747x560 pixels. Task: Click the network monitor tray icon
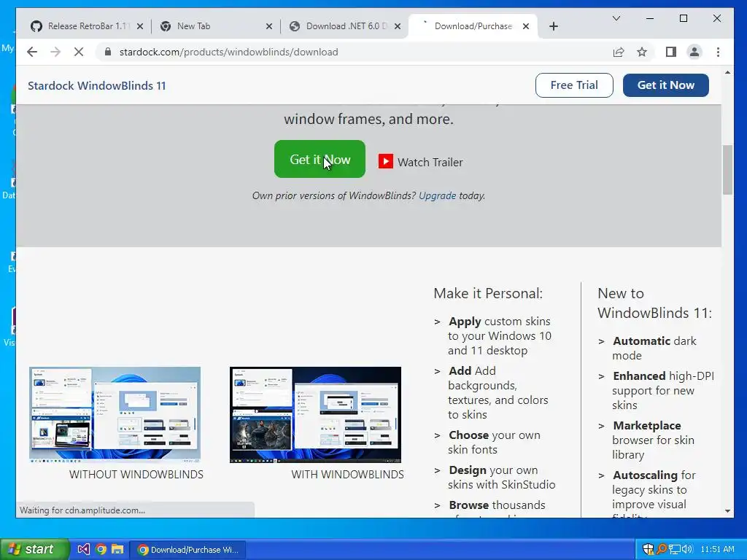tap(675, 549)
